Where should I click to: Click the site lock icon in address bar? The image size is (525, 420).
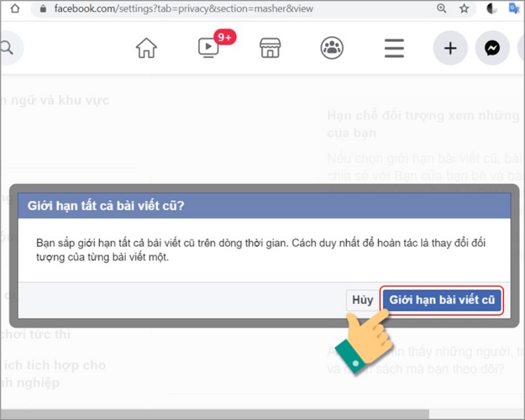point(42,9)
